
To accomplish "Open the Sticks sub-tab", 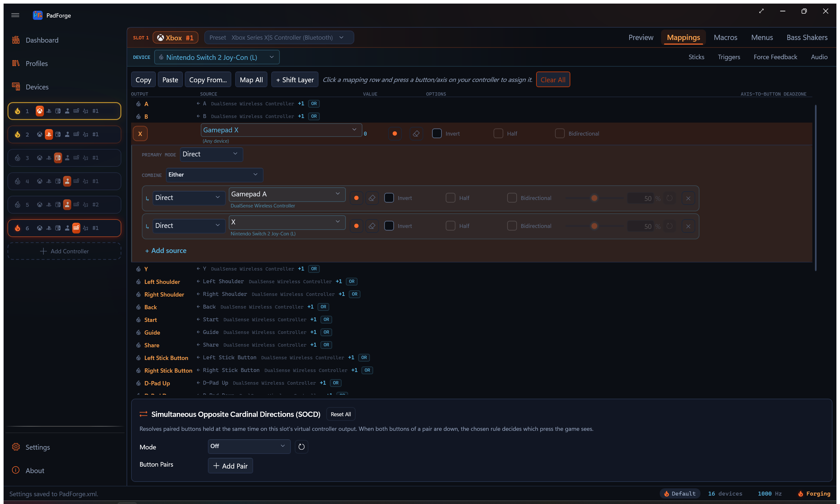I will [696, 57].
